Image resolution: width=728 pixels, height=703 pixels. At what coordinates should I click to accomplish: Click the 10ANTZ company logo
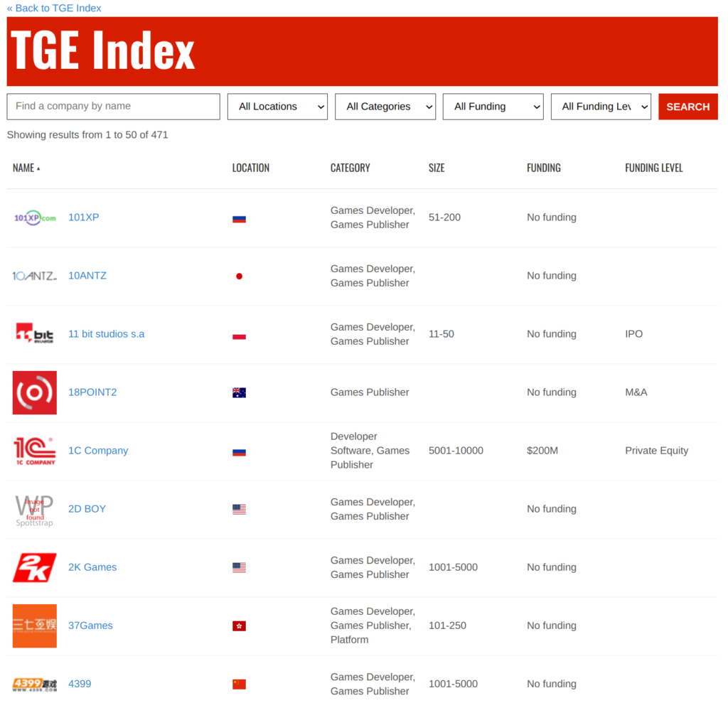click(35, 276)
